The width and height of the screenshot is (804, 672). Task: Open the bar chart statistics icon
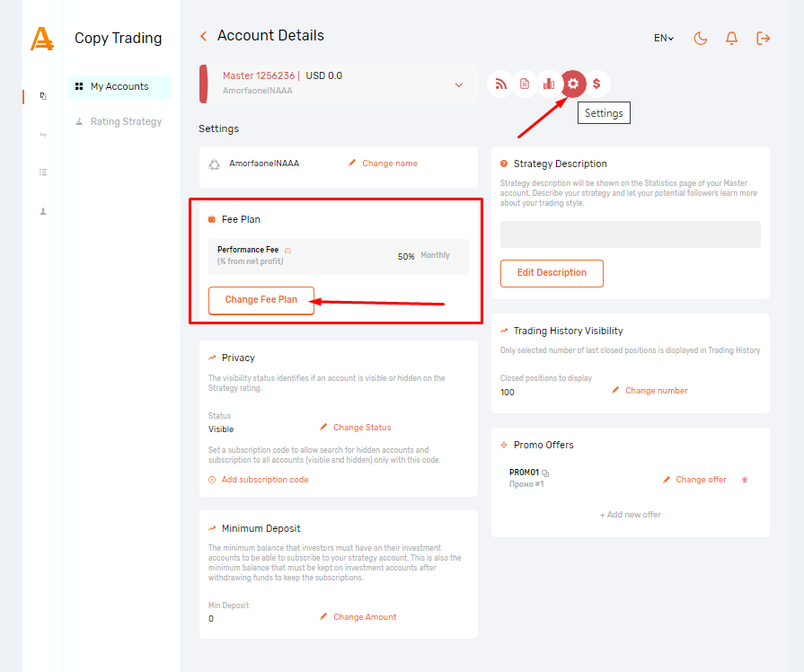click(549, 84)
